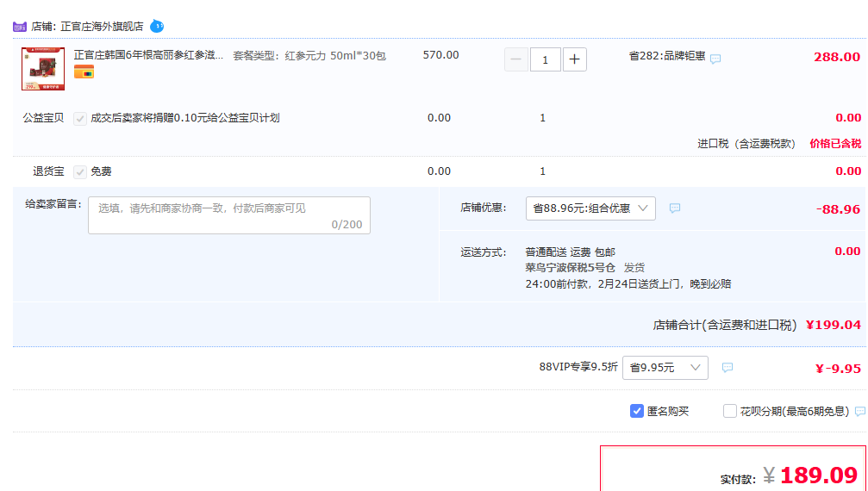
Task: Toggle the 公益宝贝 donation checkbox
Action: 80,118
